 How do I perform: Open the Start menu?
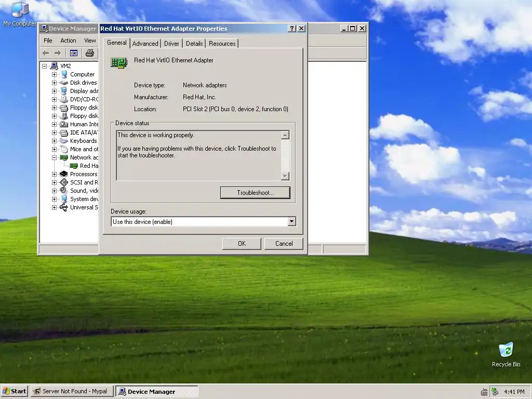(14, 391)
